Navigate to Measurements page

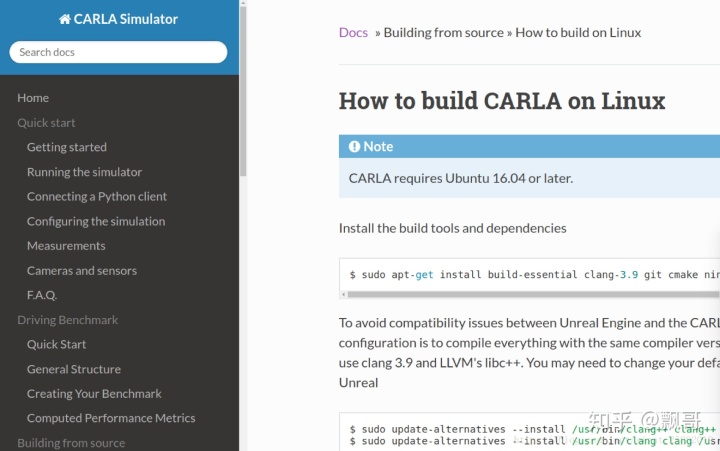coord(66,246)
